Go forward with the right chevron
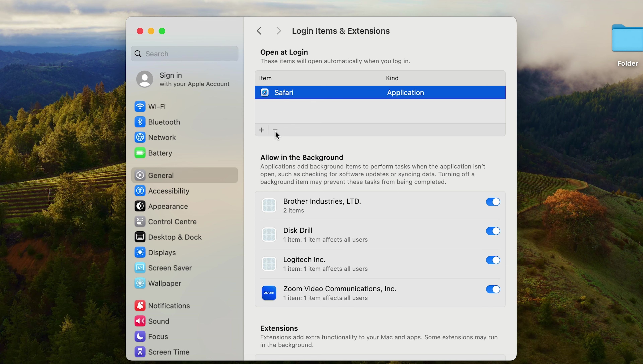 coord(278,31)
